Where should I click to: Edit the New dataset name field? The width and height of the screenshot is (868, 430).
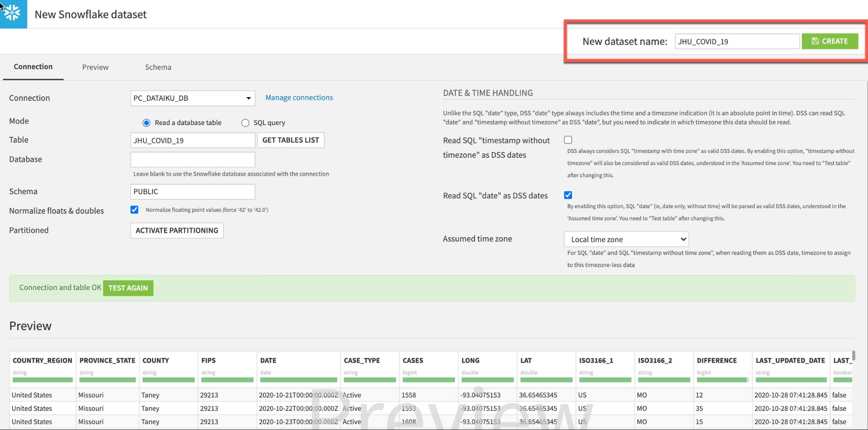click(x=736, y=42)
